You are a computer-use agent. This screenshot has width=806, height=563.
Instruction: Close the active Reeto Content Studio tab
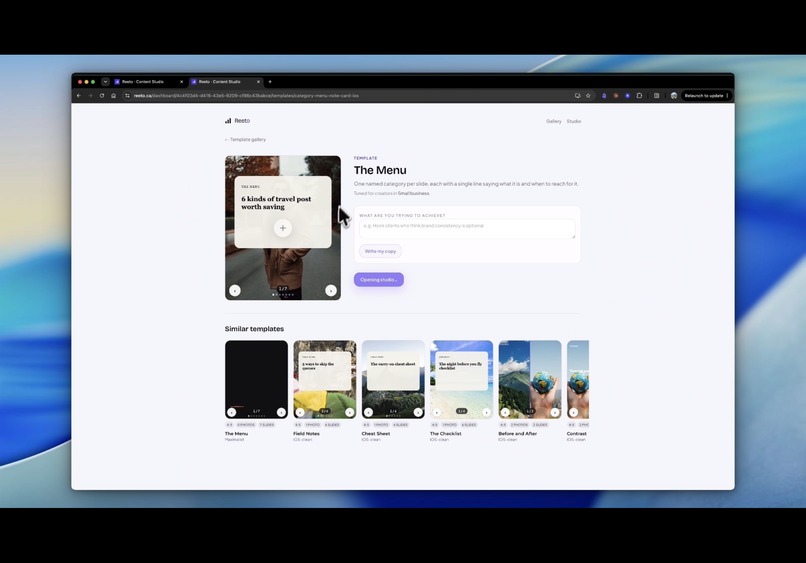tap(258, 82)
